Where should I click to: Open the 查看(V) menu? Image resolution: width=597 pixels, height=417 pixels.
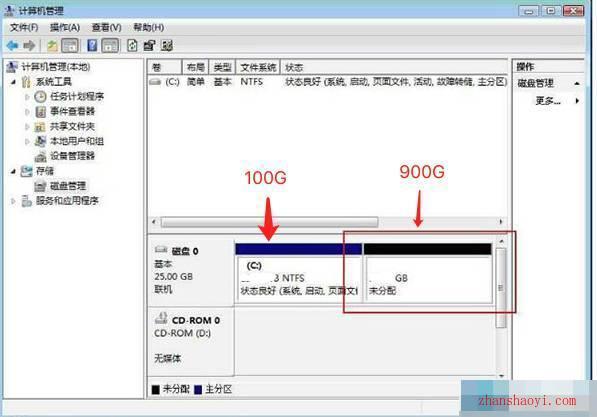(x=106, y=27)
